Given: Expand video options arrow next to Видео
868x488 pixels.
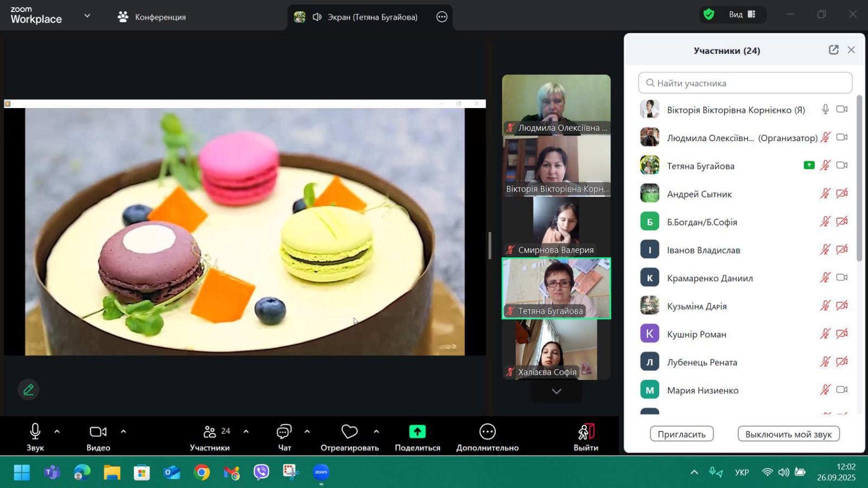Looking at the screenshot, I should pos(124,432).
